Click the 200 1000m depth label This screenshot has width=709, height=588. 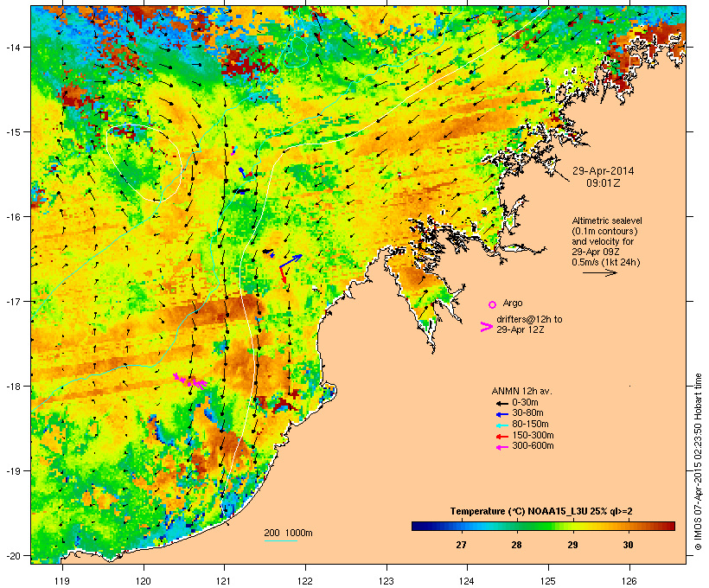tap(288, 533)
